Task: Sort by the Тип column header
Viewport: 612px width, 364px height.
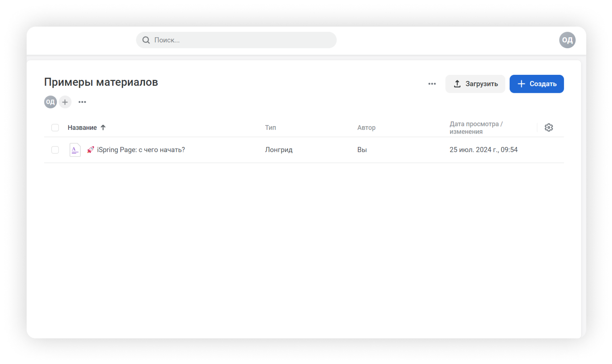Action: point(270,128)
